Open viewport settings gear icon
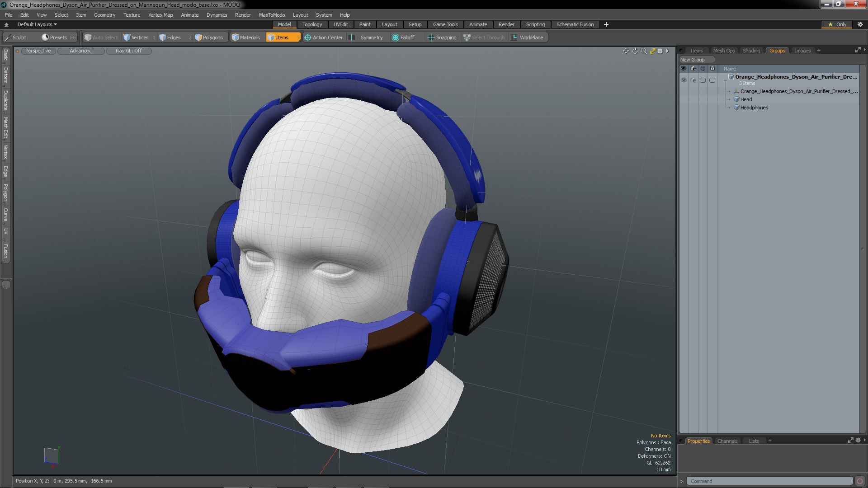The height and width of the screenshot is (488, 868). 660,51
